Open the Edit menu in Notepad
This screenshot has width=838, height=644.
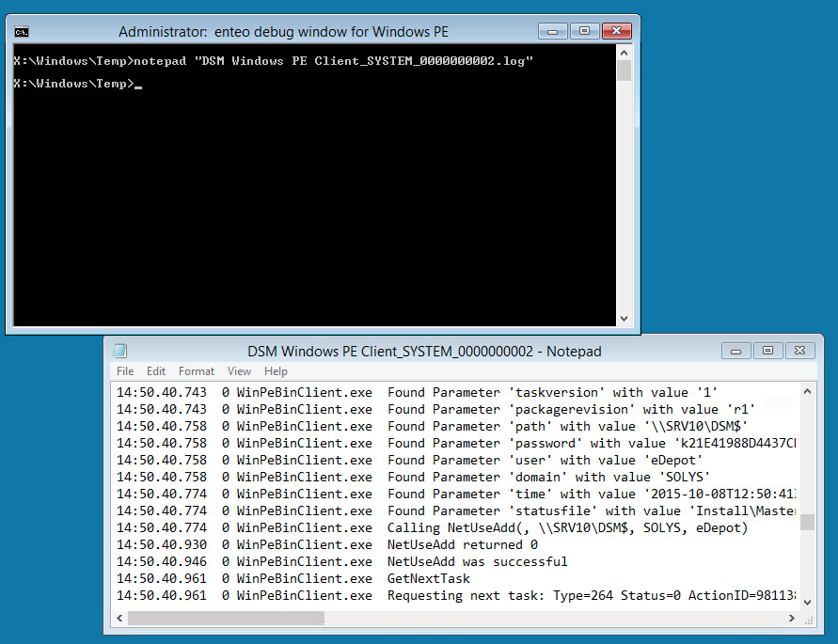155,370
